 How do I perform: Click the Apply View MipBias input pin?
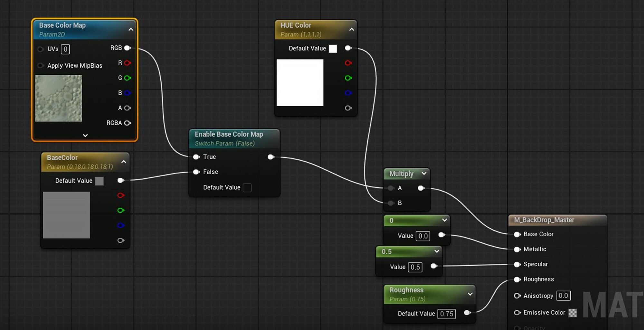click(41, 66)
